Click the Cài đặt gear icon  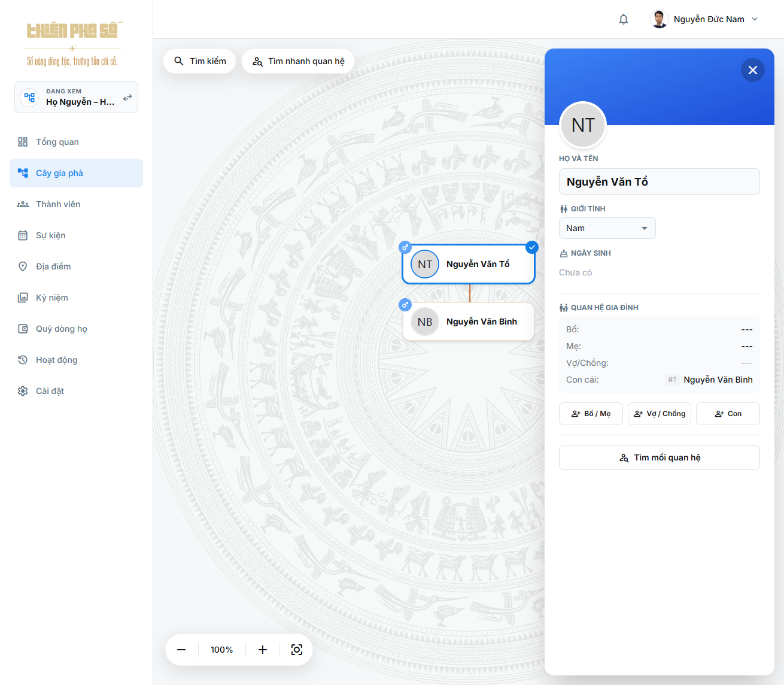coord(23,391)
